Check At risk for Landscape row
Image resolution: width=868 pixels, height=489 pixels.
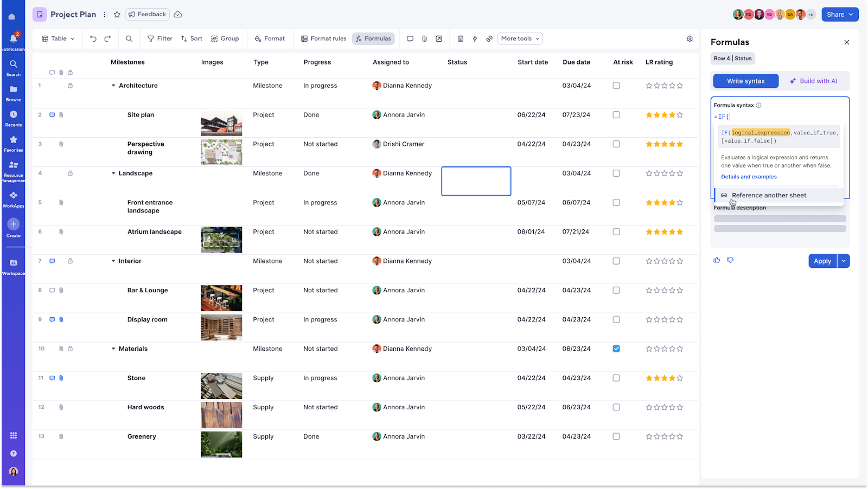616,173
